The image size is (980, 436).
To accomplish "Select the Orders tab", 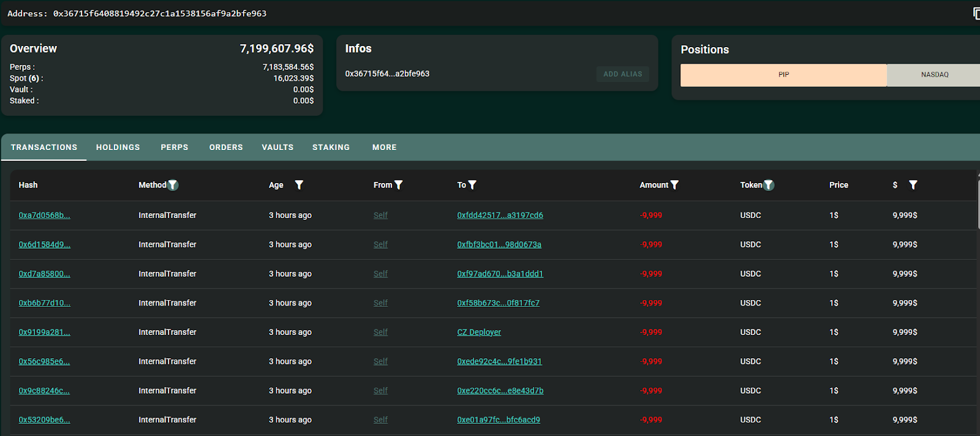I will tap(226, 148).
